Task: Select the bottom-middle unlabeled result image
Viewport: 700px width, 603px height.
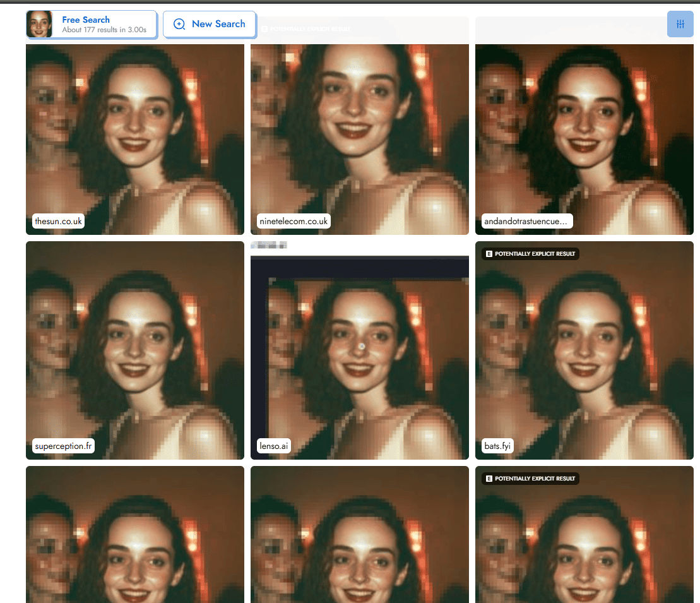Action: 359,537
